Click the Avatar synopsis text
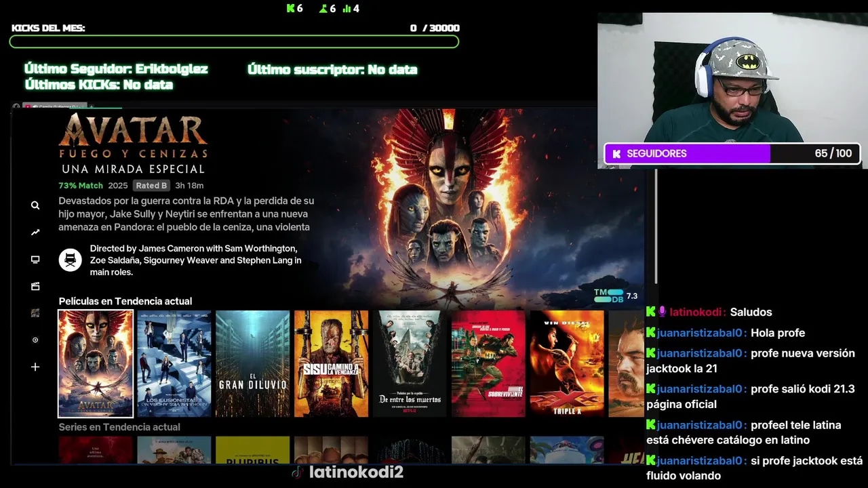The image size is (868, 488). pyautogui.click(x=186, y=214)
